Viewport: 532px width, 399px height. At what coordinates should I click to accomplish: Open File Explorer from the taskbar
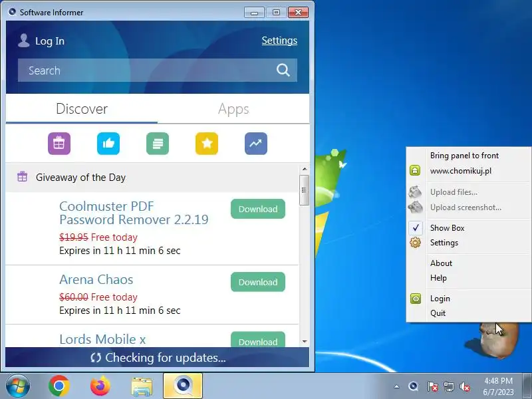142,386
